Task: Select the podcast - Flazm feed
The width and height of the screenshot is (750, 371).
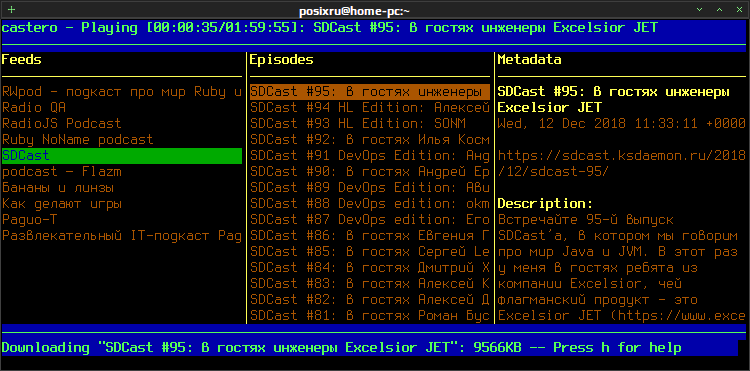Action: click(62, 172)
